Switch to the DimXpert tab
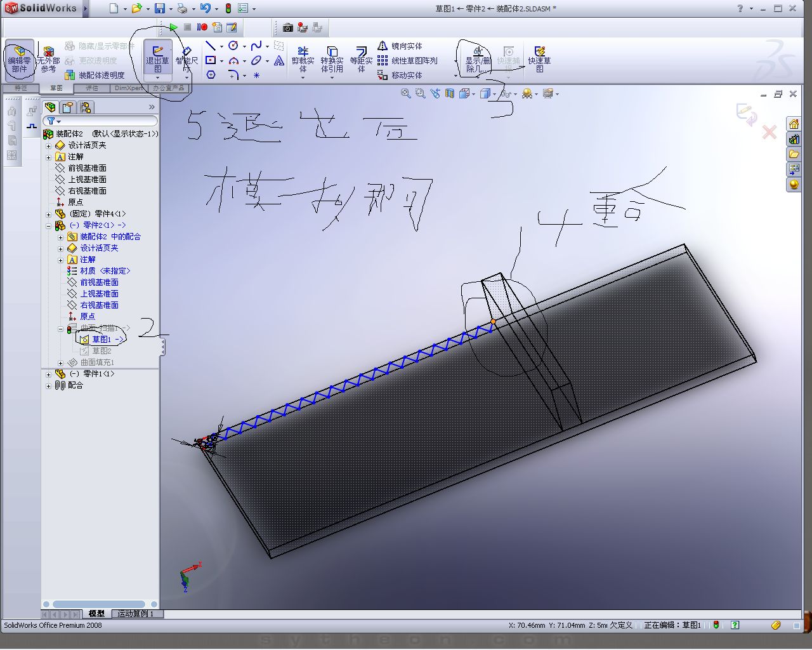This screenshot has width=812, height=650. (x=129, y=88)
